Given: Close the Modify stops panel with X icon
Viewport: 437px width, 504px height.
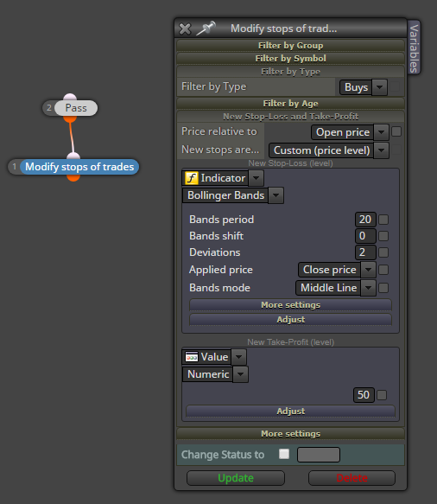Looking at the screenshot, I should (185, 29).
